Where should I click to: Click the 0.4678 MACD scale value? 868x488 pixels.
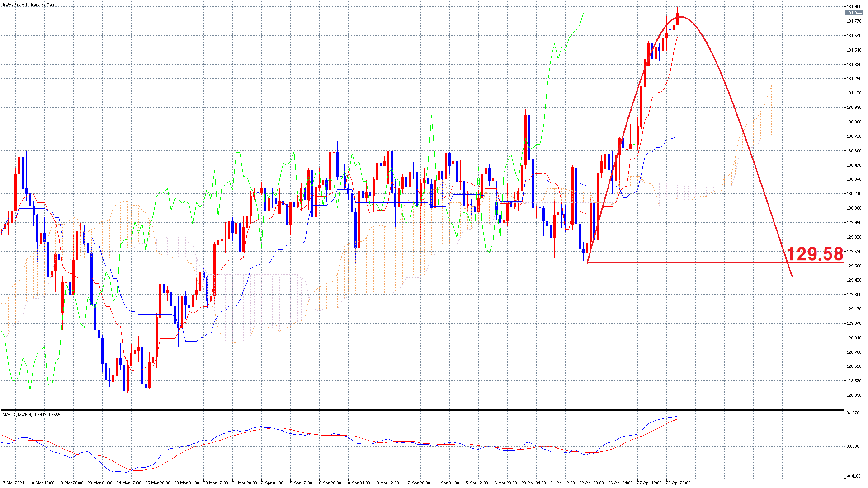[x=853, y=413]
